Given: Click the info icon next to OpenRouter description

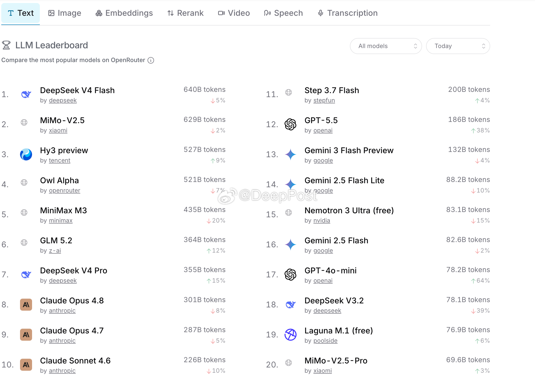Looking at the screenshot, I should coord(151,60).
